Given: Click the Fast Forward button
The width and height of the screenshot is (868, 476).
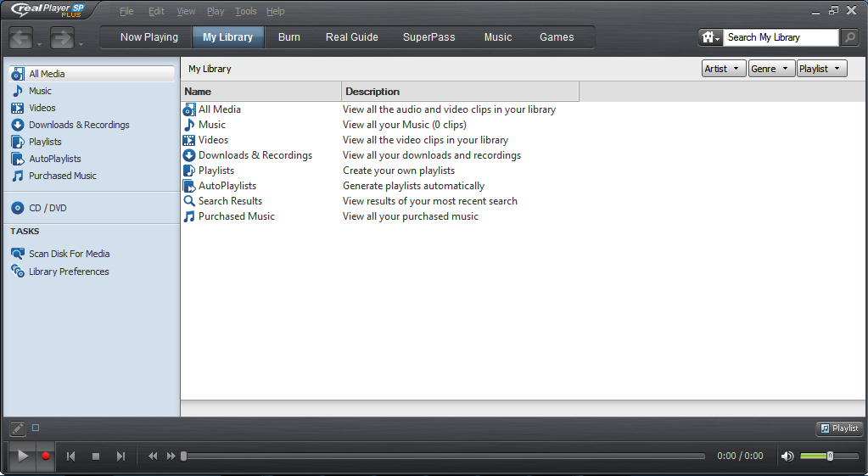Looking at the screenshot, I should pos(171,456).
